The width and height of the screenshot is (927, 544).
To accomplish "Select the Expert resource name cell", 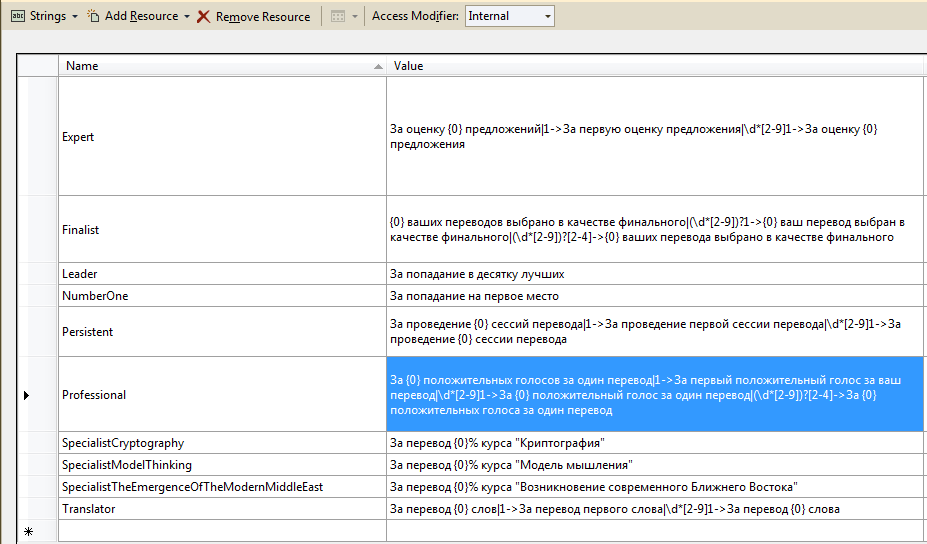I will [x=222, y=137].
